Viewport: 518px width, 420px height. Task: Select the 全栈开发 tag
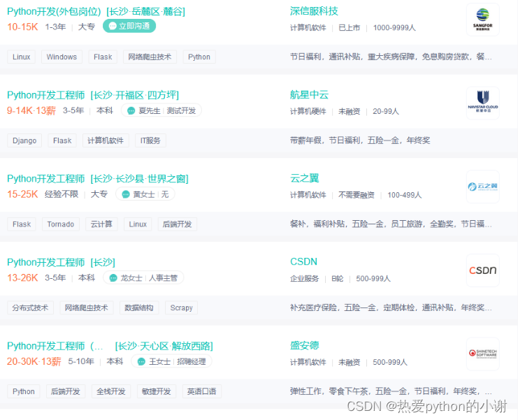click(111, 391)
